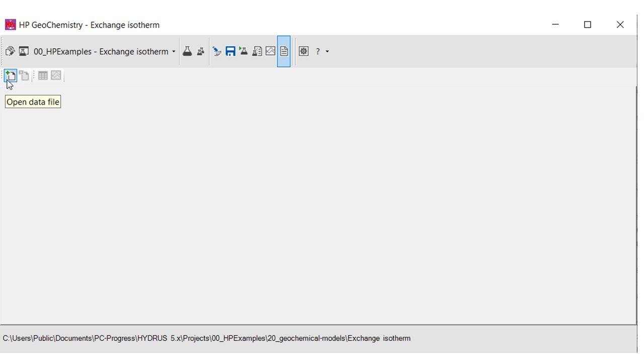Viewport: 644px width, 362px height.
Task: Click the table grid icon in second toolbar
Action: [43, 75]
